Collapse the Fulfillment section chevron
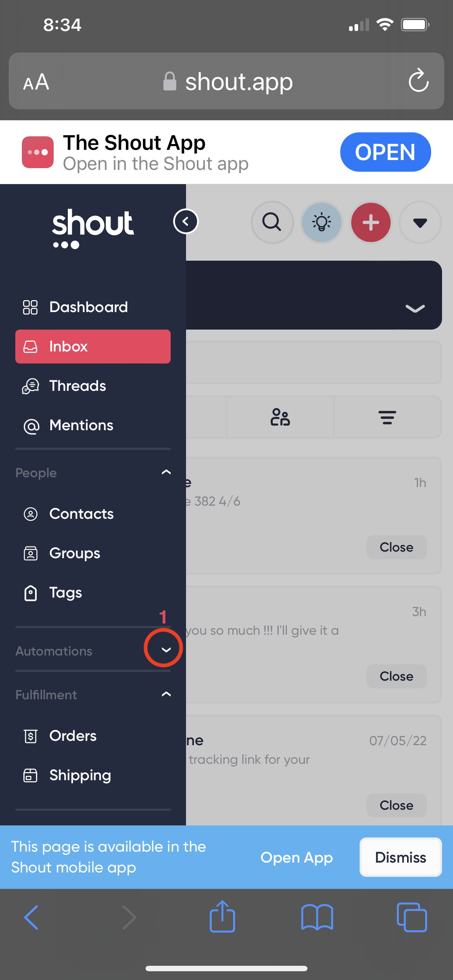Image resolution: width=453 pixels, height=980 pixels. pyautogui.click(x=166, y=694)
